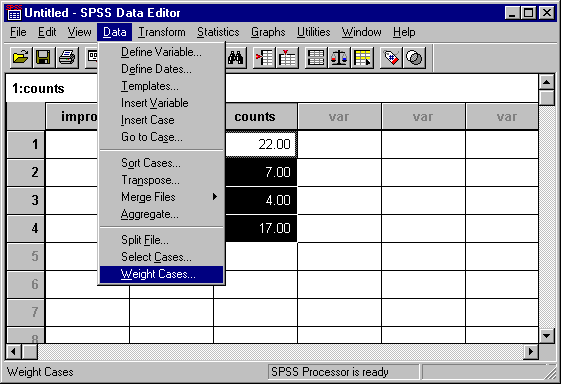The image size is (561, 384).
Task: Click the horizontal scrollbar right arrow
Action: click(531, 352)
